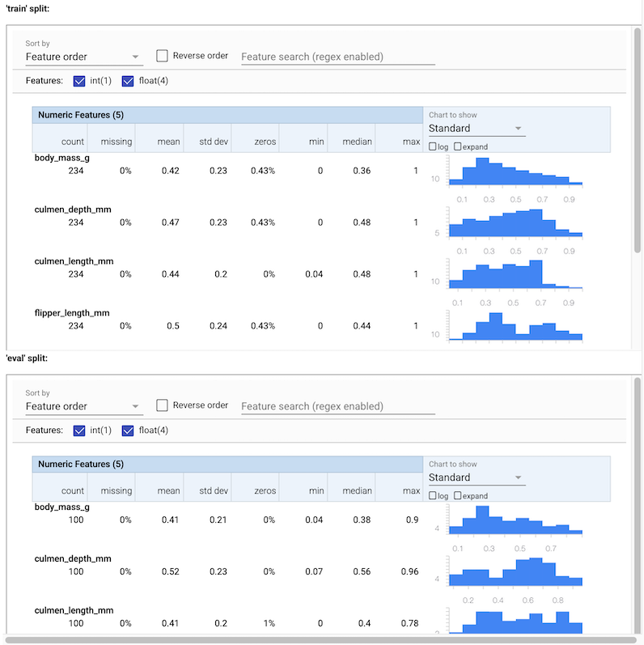Open the Sort by dropdown in eval split
This screenshot has height=645, width=644.
(83, 407)
